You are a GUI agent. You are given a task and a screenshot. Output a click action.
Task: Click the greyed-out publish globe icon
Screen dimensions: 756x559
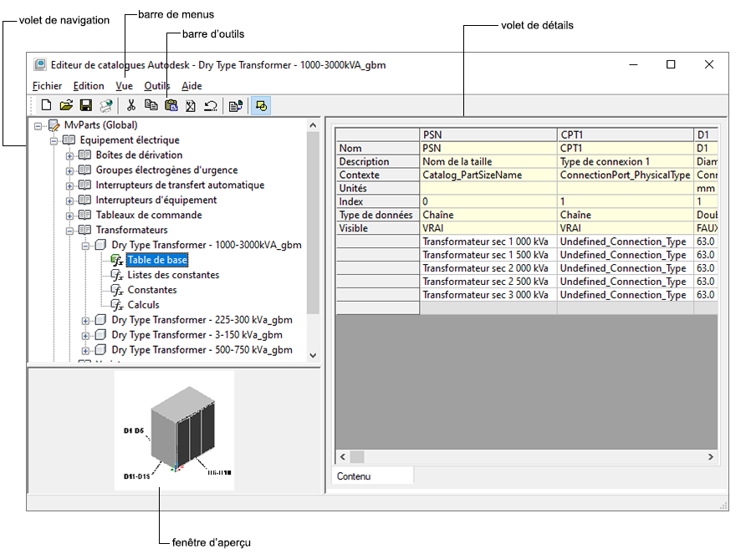[106, 105]
